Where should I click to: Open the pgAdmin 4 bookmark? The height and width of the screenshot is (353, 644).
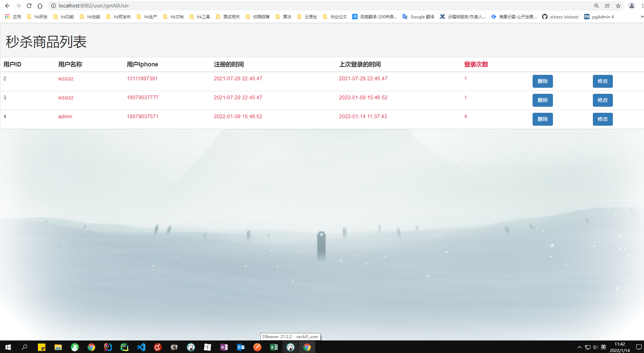599,17
